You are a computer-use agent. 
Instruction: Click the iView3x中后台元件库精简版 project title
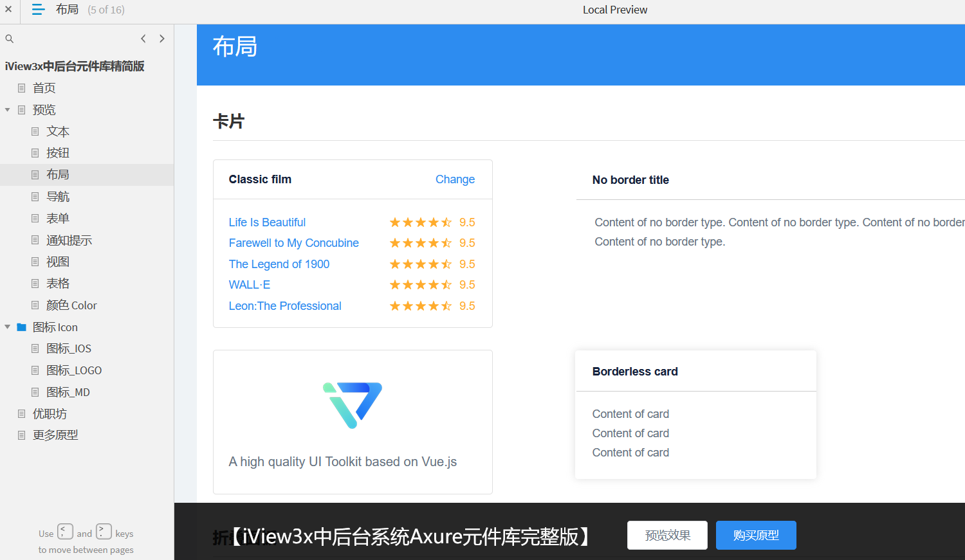(x=75, y=66)
